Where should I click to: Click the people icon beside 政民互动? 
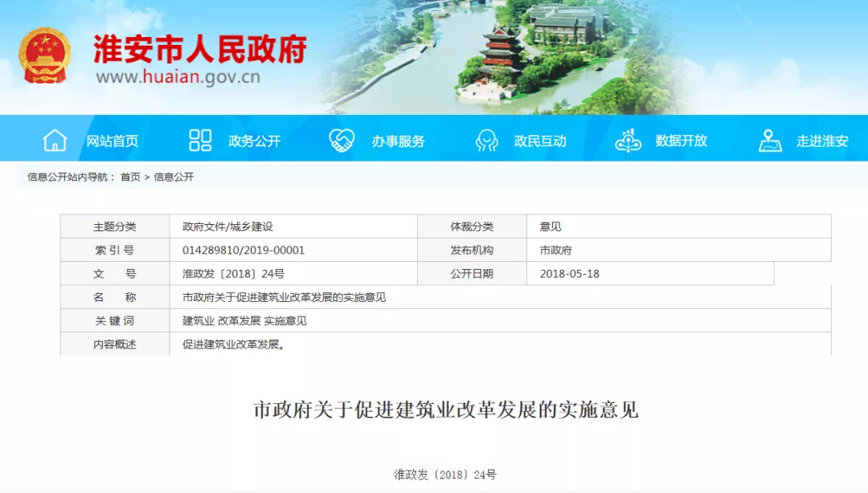click(x=486, y=140)
